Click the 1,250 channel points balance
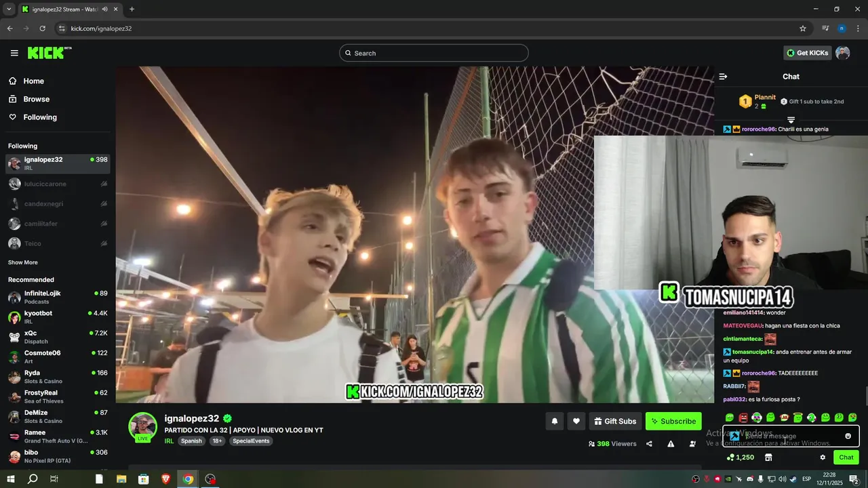This screenshot has height=488, width=868. (740, 457)
